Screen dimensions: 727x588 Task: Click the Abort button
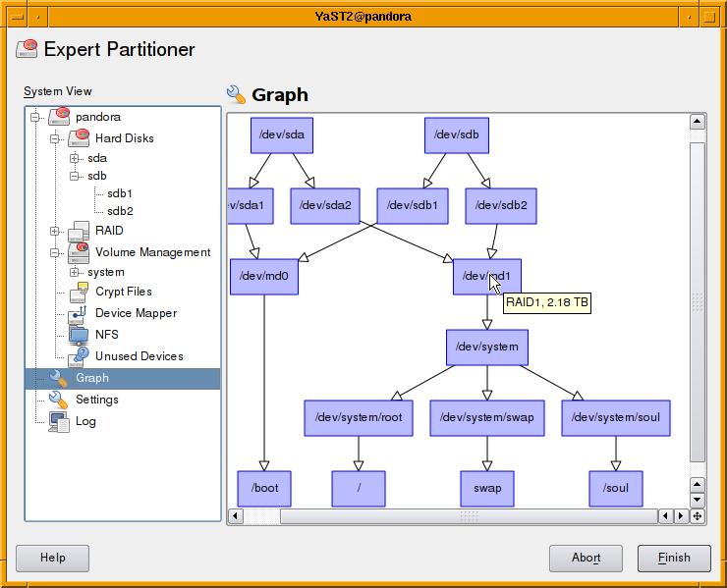586,558
